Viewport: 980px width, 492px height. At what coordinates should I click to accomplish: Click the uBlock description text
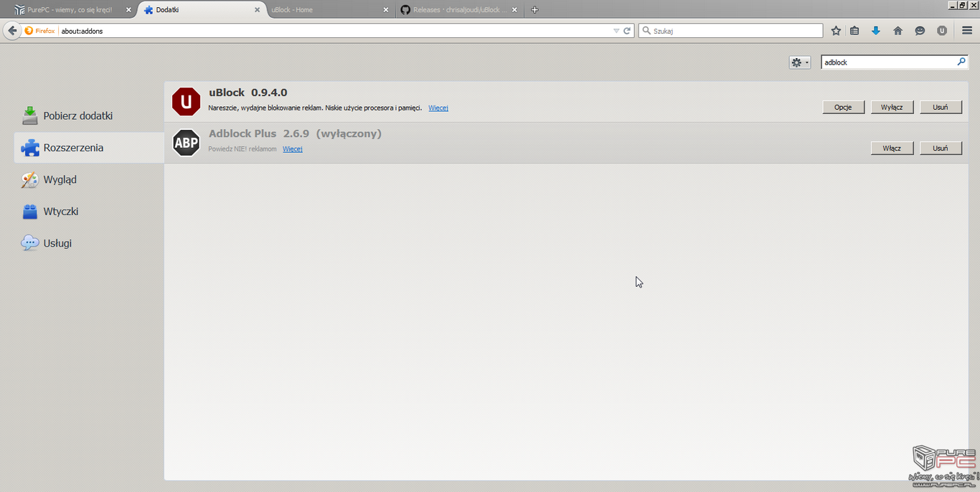pos(315,108)
